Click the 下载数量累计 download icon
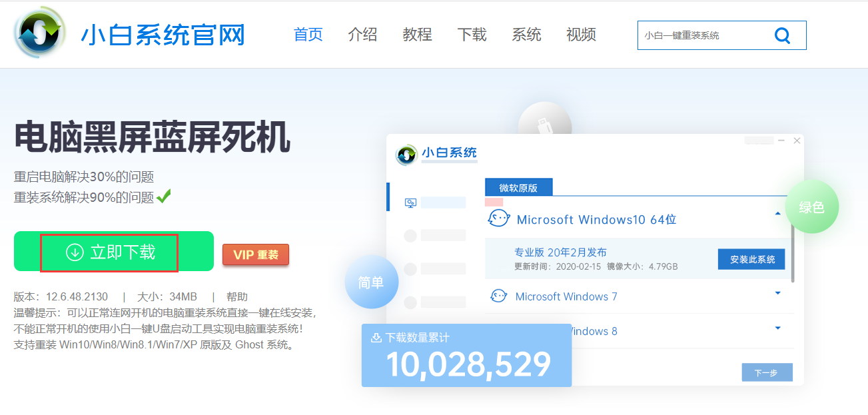The height and width of the screenshot is (415, 868). click(x=376, y=338)
